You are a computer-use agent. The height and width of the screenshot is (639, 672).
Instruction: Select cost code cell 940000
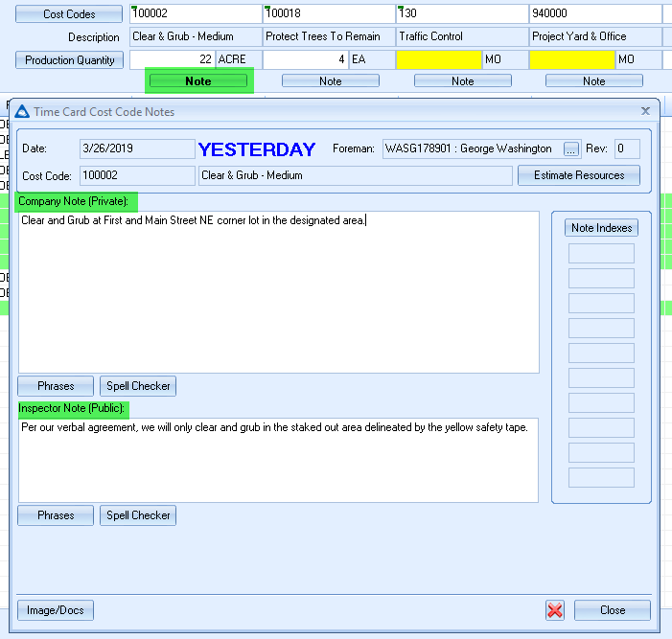click(595, 13)
